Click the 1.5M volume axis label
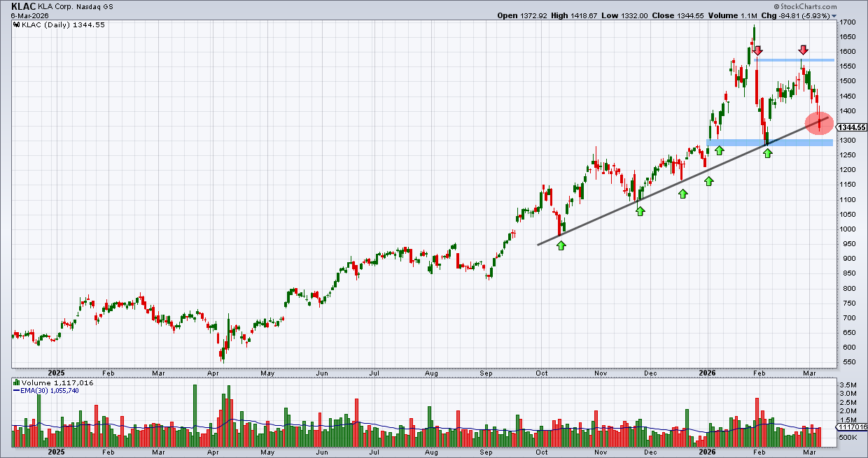The height and width of the screenshot is (458, 868). tap(847, 420)
